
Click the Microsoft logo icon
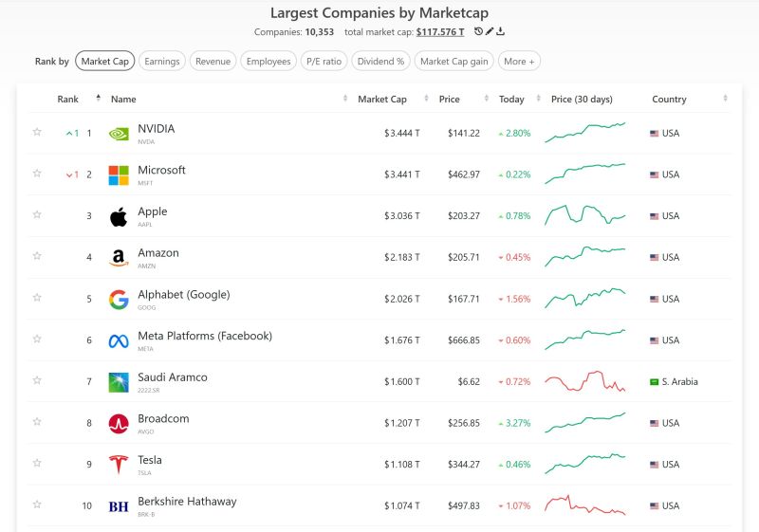point(119,174)
